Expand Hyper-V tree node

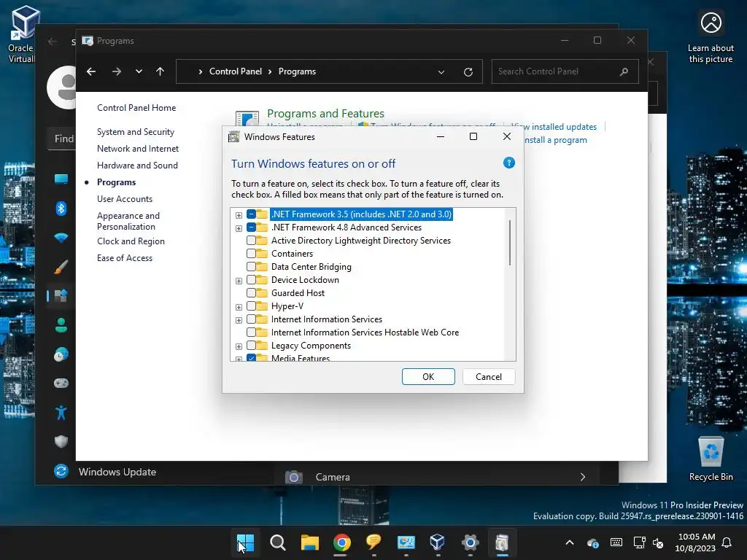[x=239, y=307]
